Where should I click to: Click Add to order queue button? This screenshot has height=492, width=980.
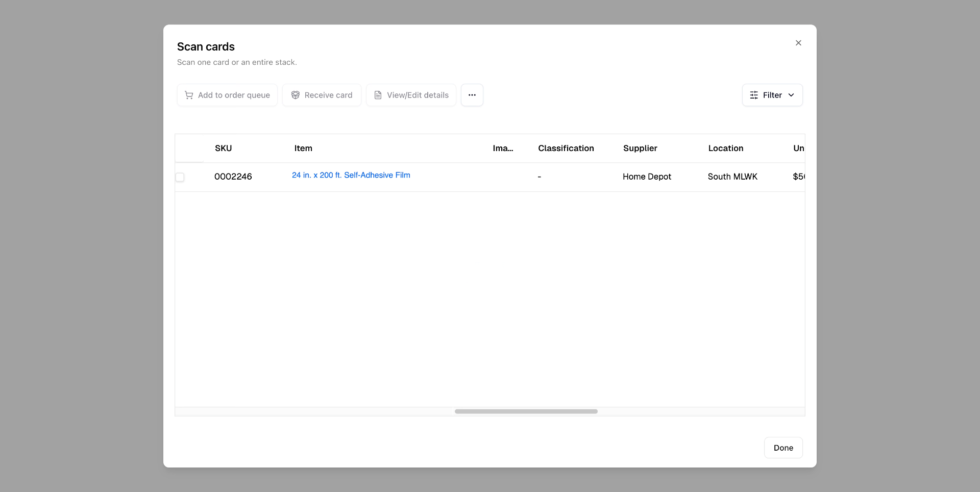[227, 95]
